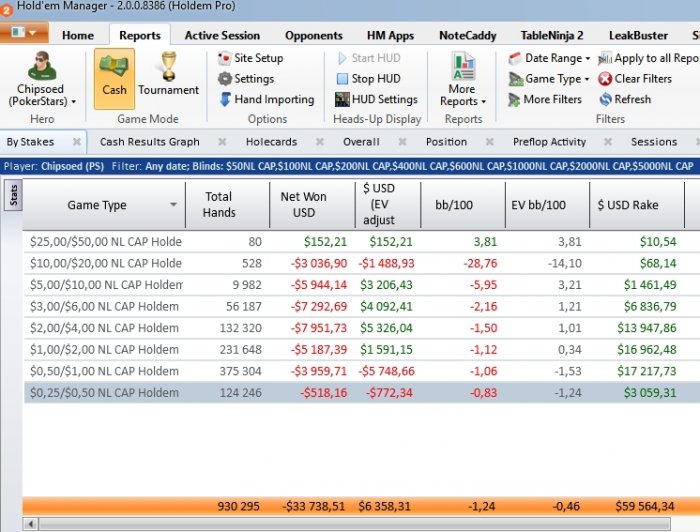
Task: Open Site Setup
Action: click(x=250, y=58)
